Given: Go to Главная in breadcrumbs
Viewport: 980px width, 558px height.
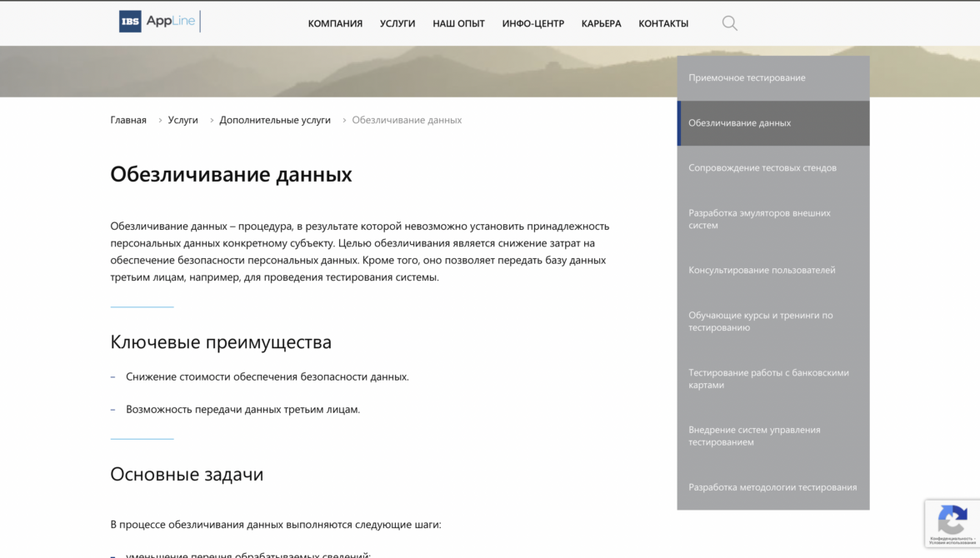Looking at the screenshot, I should coord(128,120).
